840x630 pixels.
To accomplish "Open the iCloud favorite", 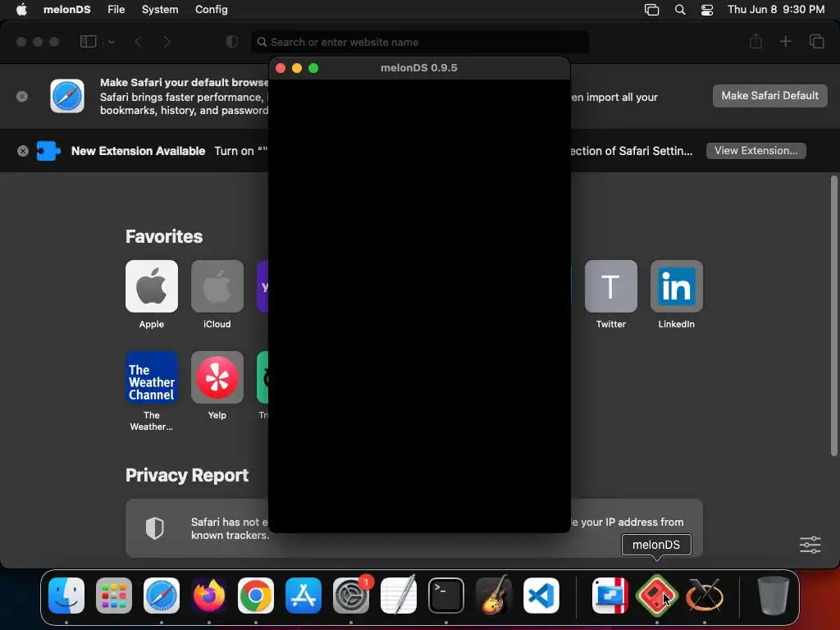I will [x=217, y=286].
